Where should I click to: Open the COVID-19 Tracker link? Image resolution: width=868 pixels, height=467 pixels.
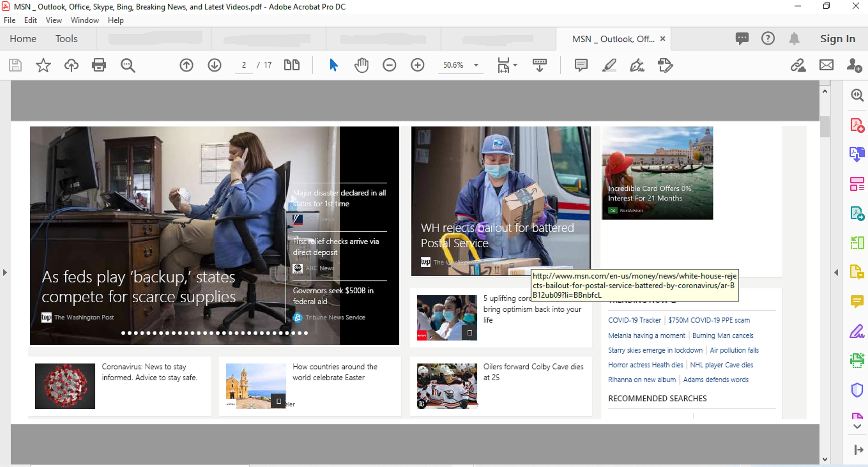634,320
